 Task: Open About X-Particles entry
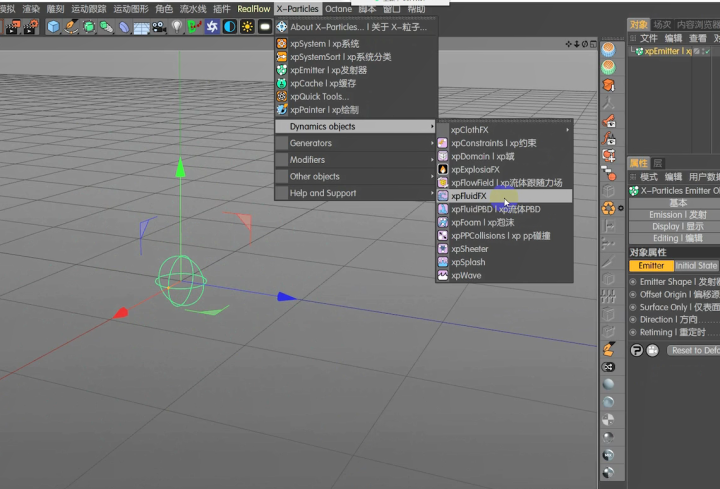click(355, 27)
